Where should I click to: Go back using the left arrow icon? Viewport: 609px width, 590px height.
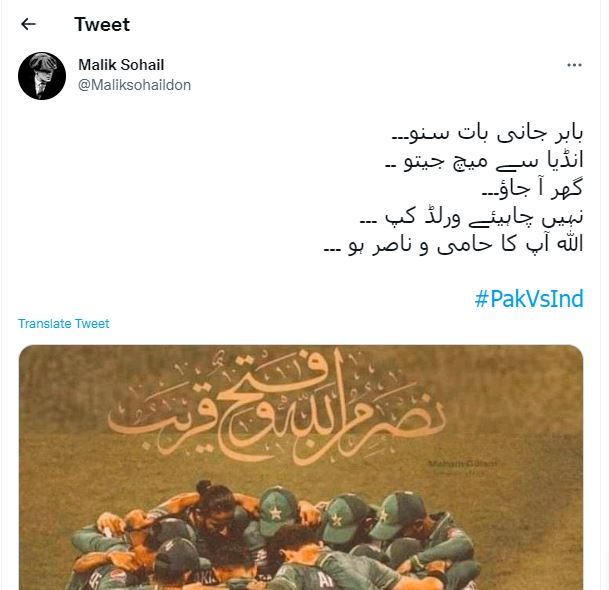pos(28,24)
